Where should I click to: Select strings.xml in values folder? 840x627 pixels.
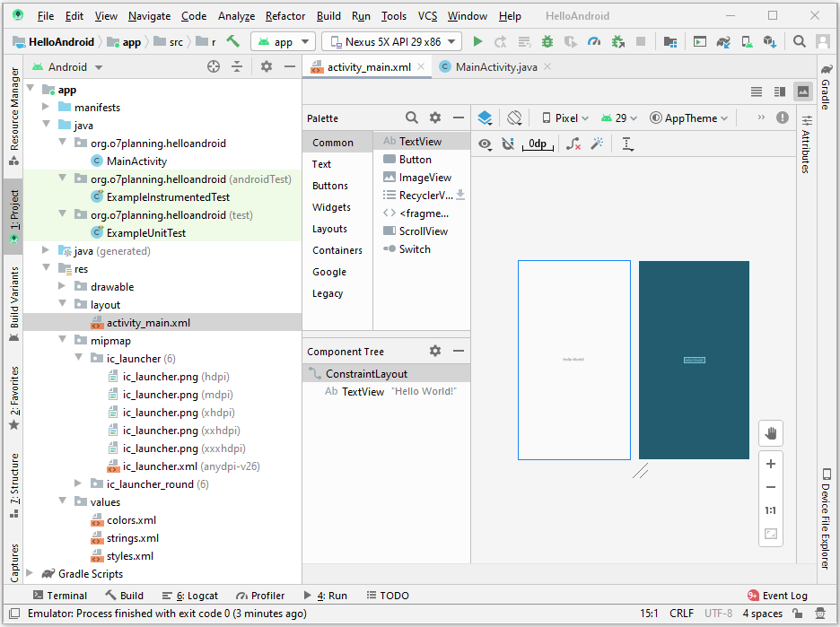(x=132, y=538)
